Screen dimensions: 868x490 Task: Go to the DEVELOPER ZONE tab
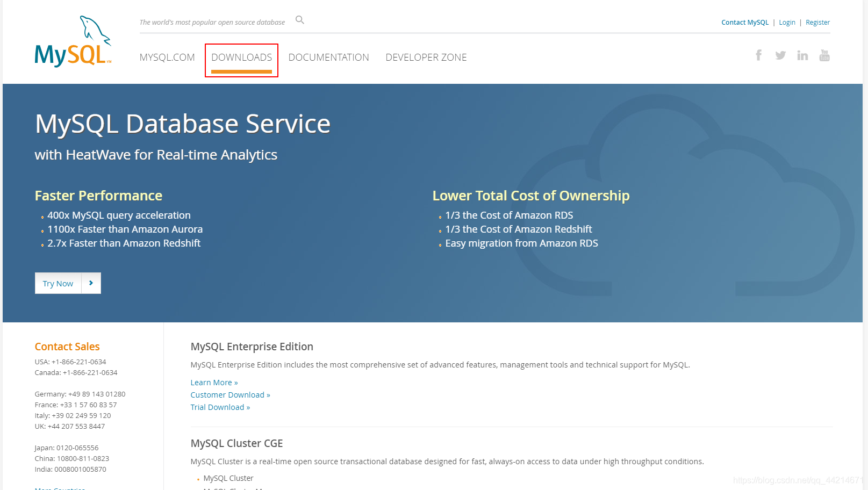coord(426,57)
